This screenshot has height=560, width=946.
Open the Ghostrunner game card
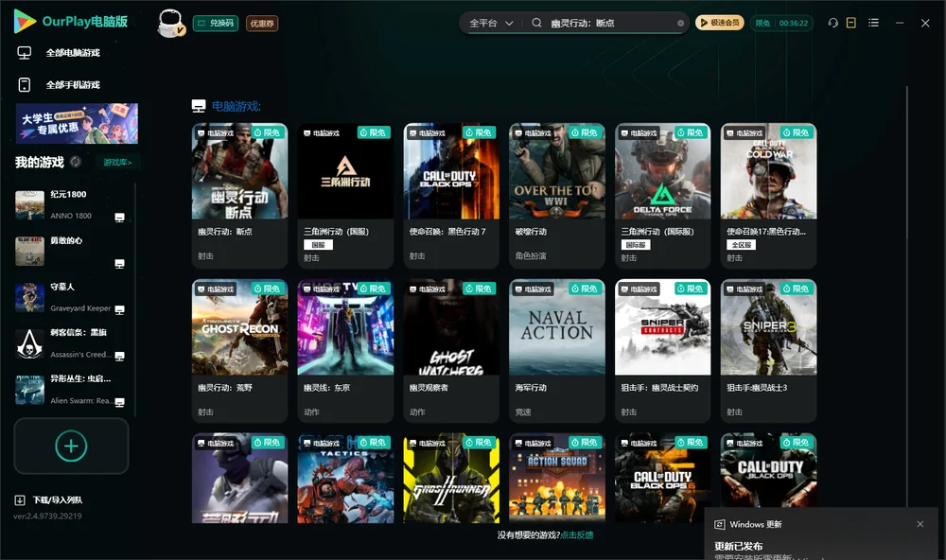pyautogui.click(x=451, y=478)
